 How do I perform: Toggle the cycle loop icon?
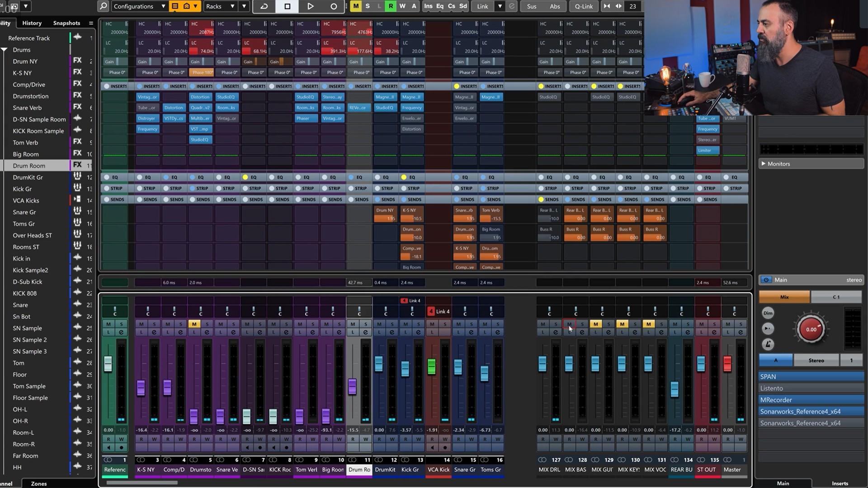tap(264, 6)
